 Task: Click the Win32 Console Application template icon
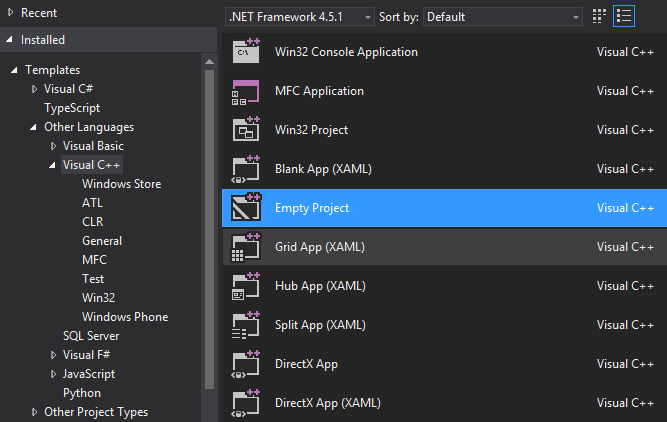[x=246, y=52]
